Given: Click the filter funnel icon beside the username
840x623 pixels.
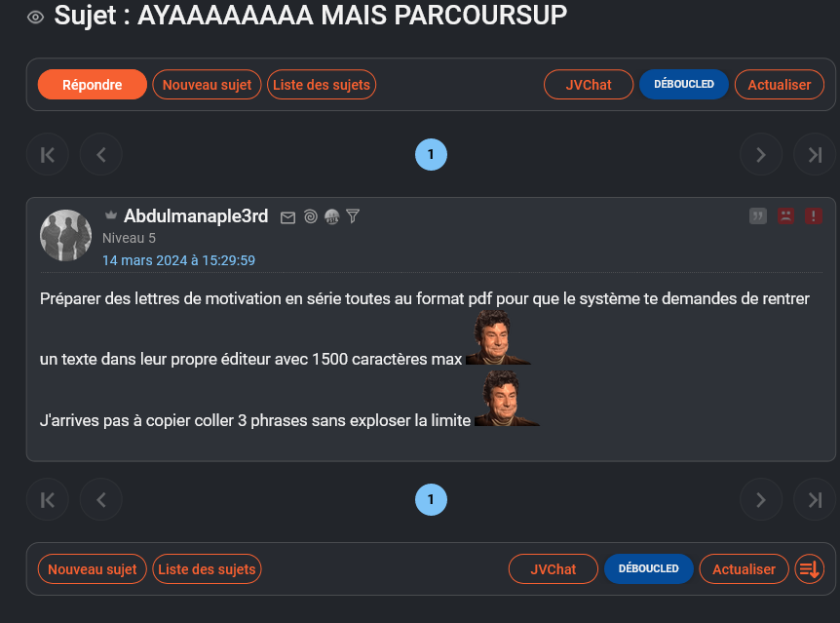Looking at the screenshot, I should [353, 216].
